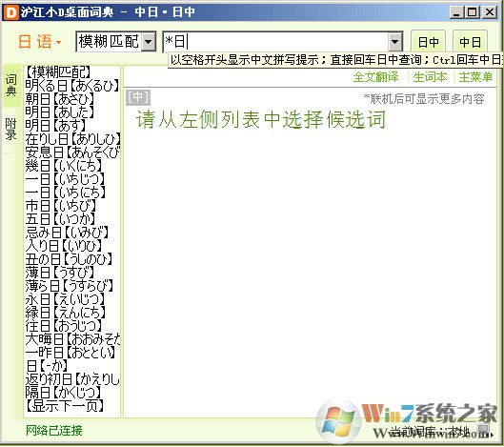Select 縁日【えんにち】 in the list
Screen dimensions: 504x447
pos(65,313)
